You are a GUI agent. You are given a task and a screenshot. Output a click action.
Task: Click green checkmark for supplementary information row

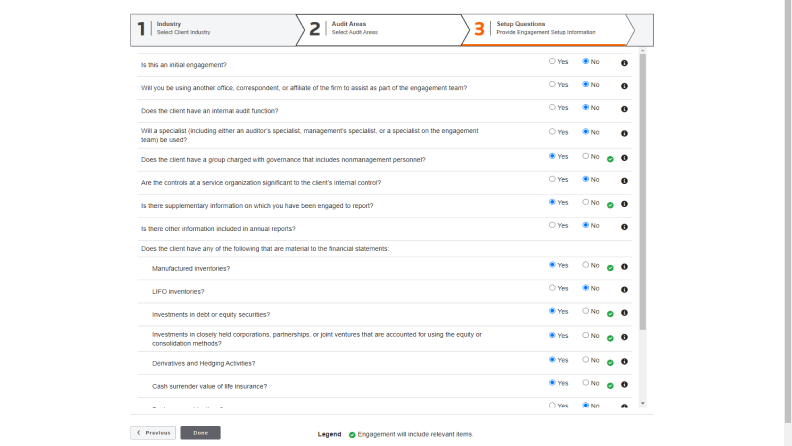tap(610, 204)
